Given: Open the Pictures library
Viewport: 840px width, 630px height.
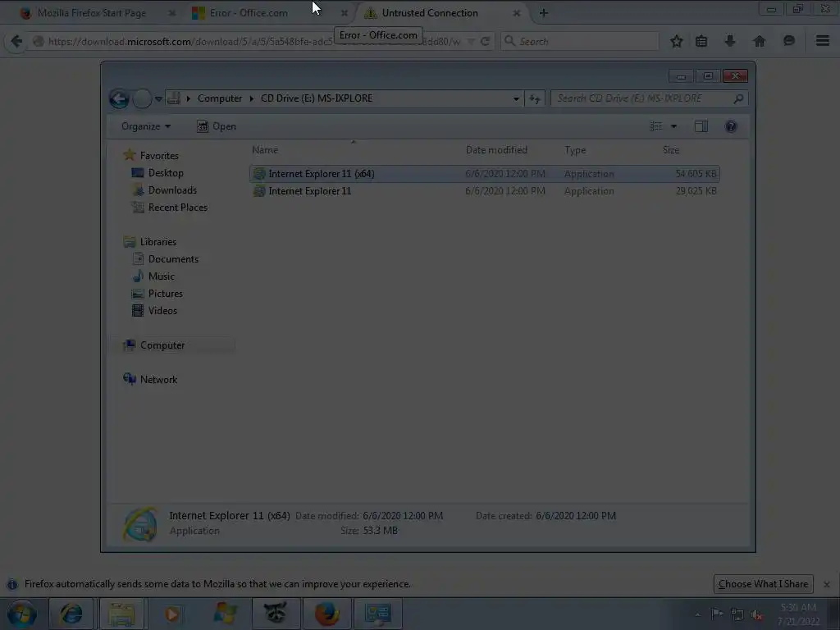Looking at the screenshot, I should 165,294.
